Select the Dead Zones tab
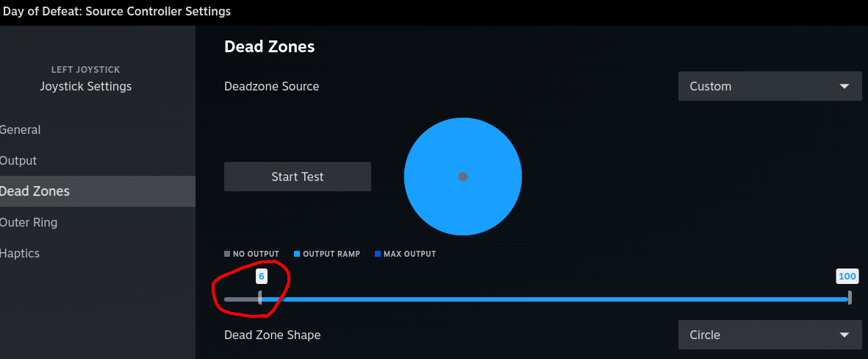Screen dimensions: 868x359 tap(35, 191)
